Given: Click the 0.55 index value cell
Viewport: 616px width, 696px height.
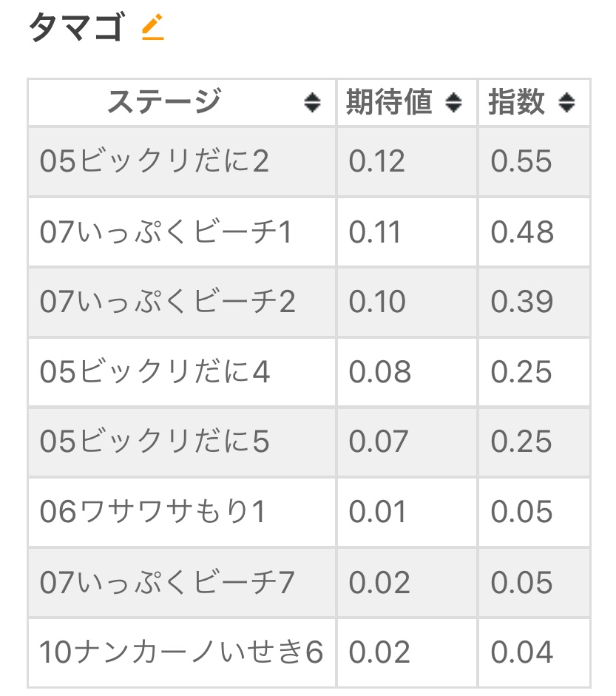Looking at the screenshot, I should tap(521, 161).
